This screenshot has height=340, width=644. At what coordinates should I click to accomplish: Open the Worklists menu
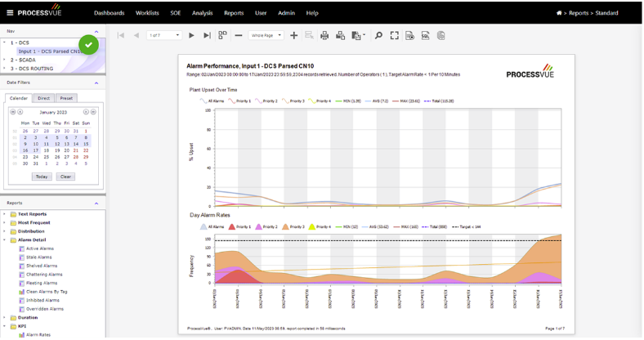click(149, 13)
